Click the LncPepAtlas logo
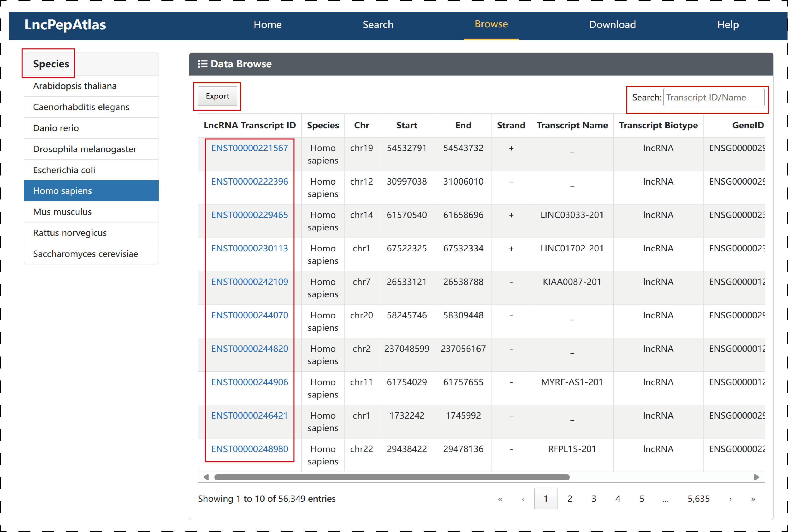The height and width of the screenshot is (532, 788). tap(65, 25)
